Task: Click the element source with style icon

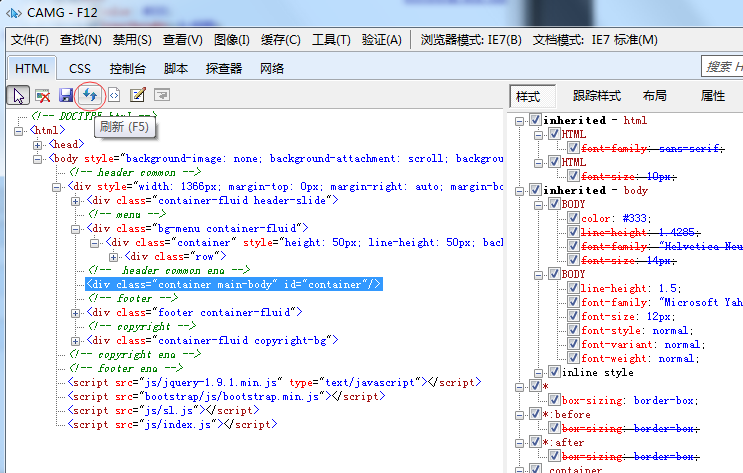Action: click(x=114, y=95)
